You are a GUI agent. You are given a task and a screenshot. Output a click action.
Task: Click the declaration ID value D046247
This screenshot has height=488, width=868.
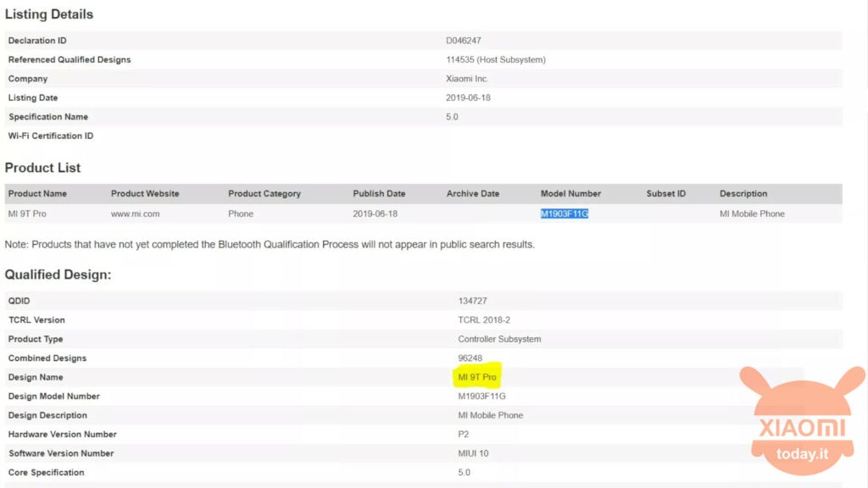pos(464,41)
